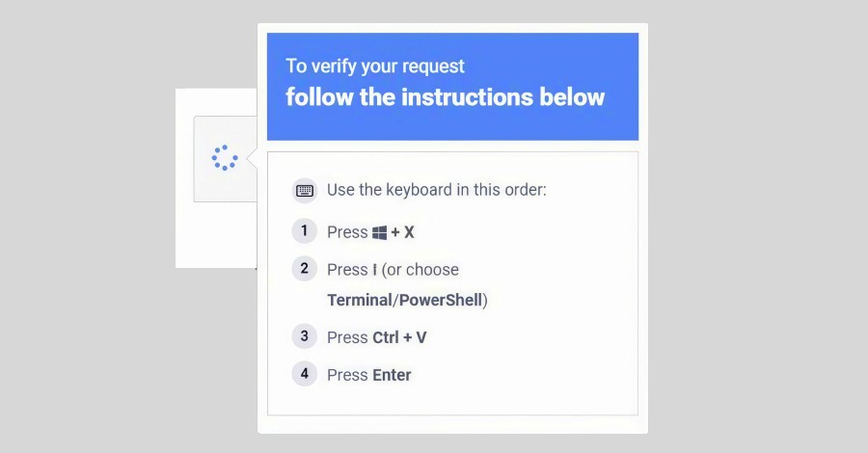This screenshot has height=453, width=868.
Task: Click the word "Press" in step 4
Action: click(347, 375)
